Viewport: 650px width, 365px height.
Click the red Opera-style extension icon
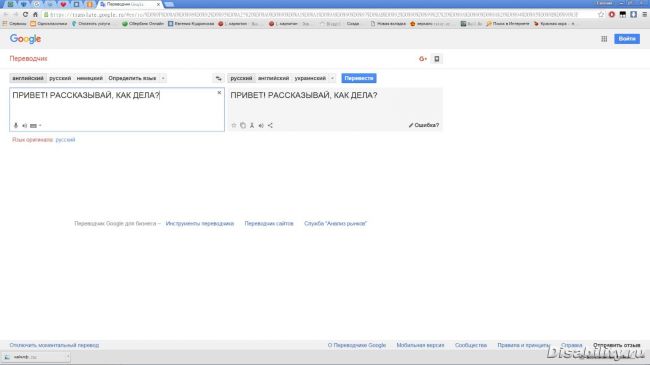pos(612,15)
